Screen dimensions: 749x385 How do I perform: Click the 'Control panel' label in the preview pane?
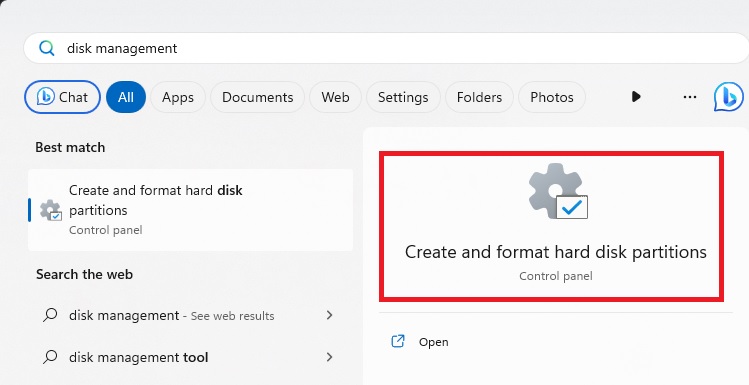(556, 276)
